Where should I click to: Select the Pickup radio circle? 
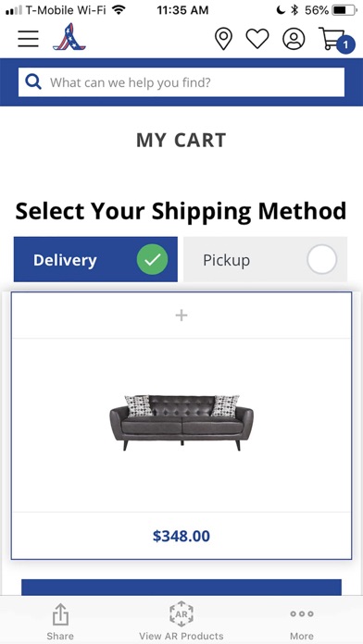pos(322,260)
